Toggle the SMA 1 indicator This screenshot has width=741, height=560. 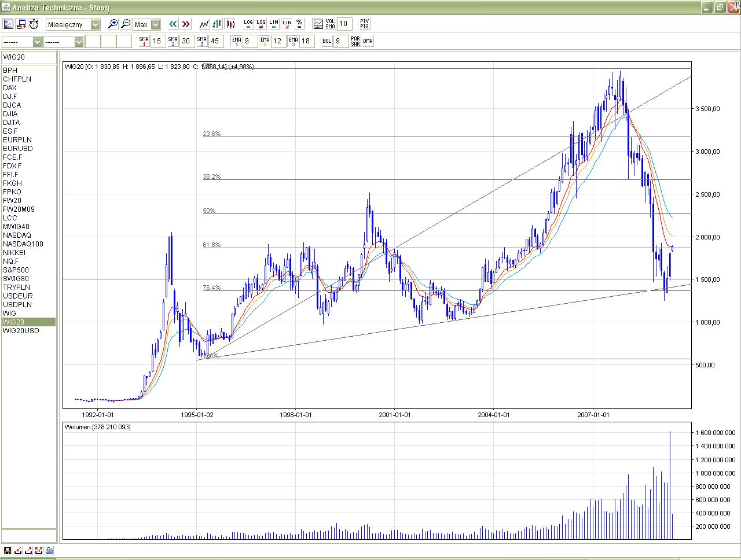pyautogui.click(x=144, y=41)
